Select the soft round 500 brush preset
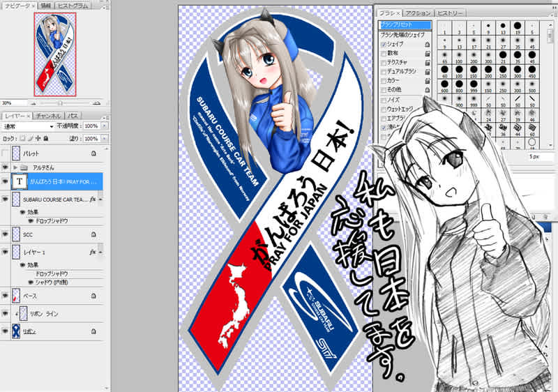The image size is (558, 392). click(531, 86)
